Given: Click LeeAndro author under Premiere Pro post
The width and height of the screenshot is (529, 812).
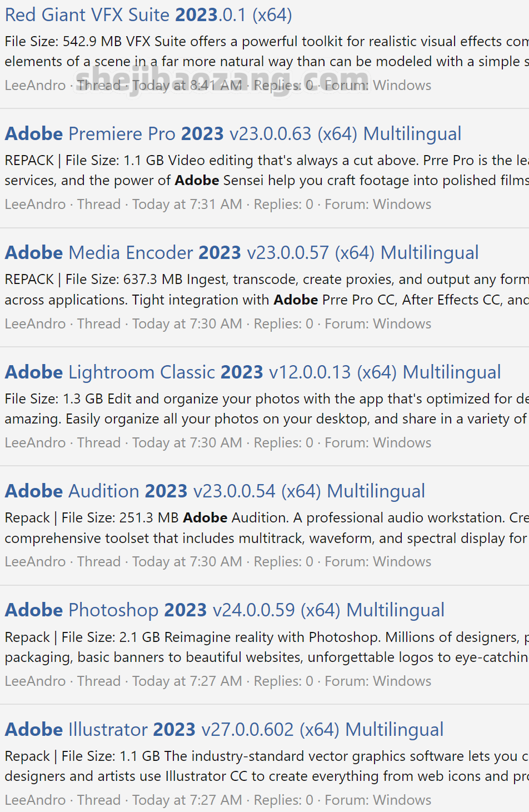Looking at the screenshot, I should (35, 205).
